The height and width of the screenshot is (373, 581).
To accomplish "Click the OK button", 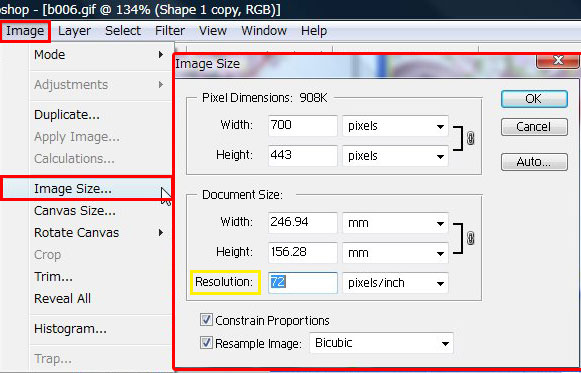I will tap(534, 99).
